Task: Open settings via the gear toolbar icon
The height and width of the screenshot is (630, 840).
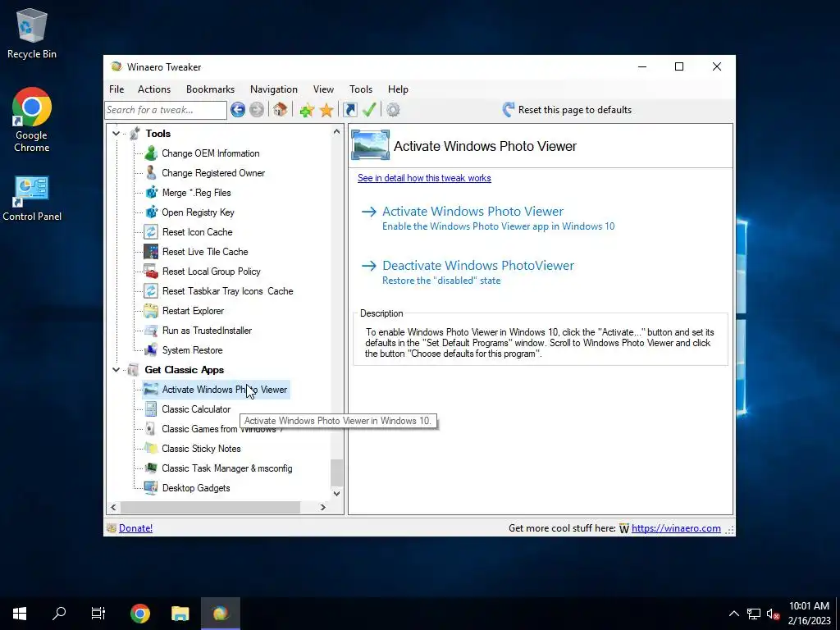Action: coord(393,110)
